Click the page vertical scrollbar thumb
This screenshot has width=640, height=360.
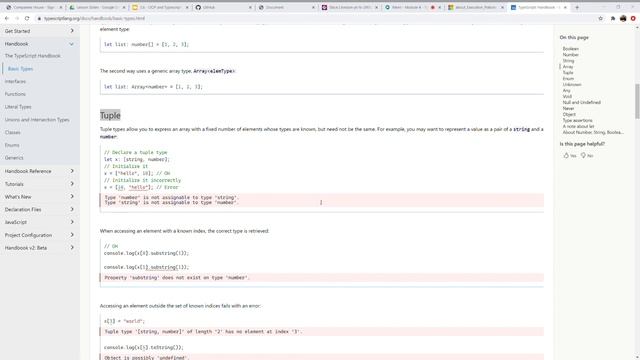[x=637, y=101]
